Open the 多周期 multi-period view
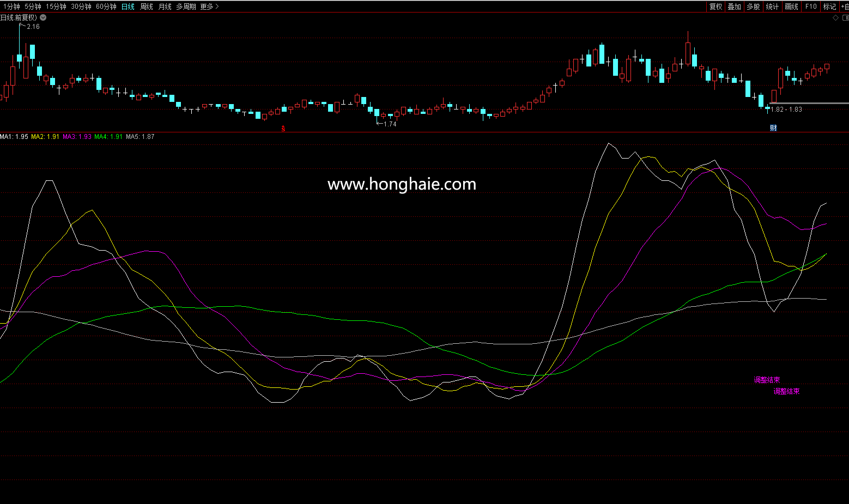849x504 pixels. [186, 7]
